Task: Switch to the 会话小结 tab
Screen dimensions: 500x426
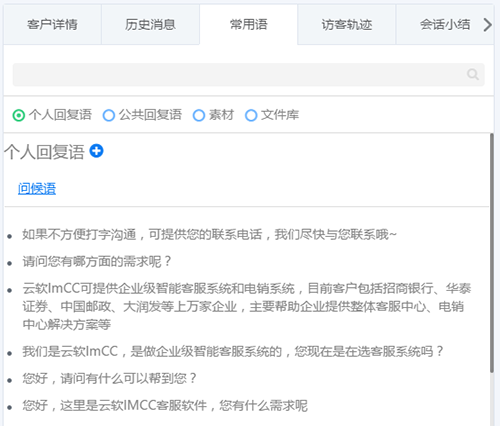Action: (x=445, y=24)
